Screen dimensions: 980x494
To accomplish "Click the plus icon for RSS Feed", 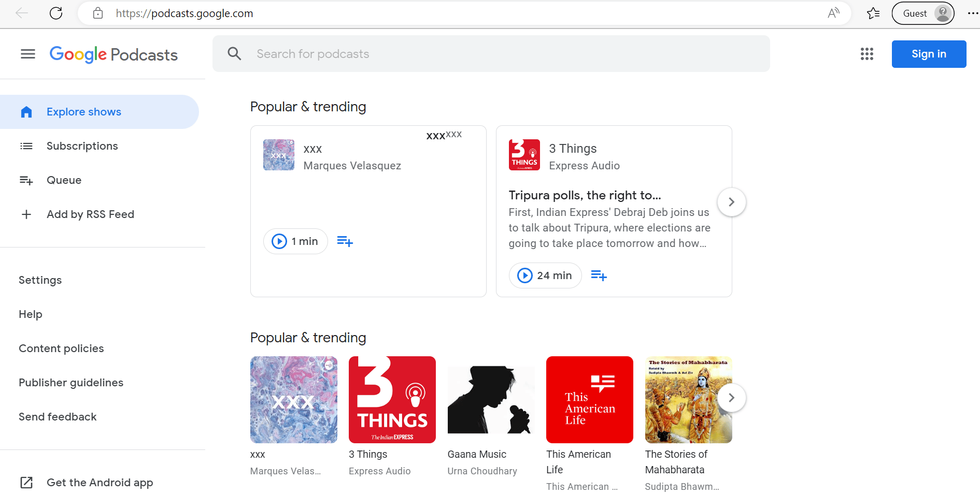I will (x=26, y=214).
